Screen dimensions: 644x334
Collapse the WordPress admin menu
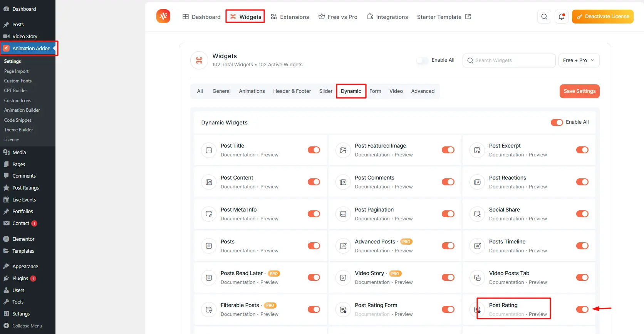pyautogui.click(x=27, y=326)
